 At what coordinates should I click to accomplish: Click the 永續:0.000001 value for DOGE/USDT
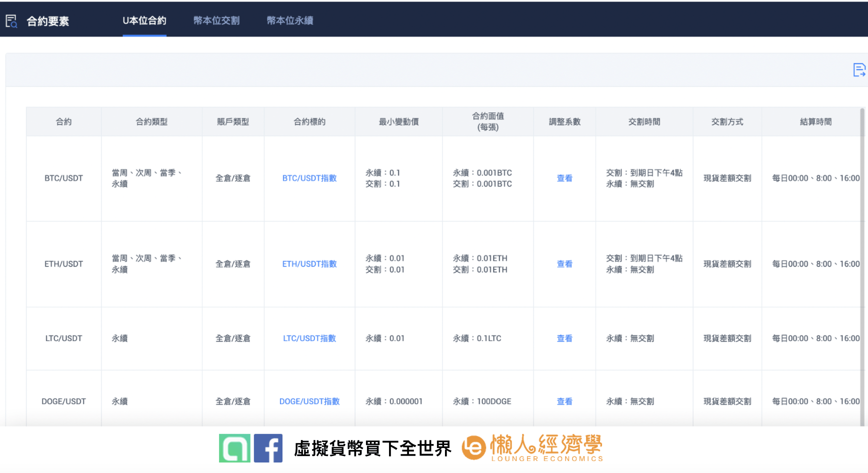[x=394, y=401]
